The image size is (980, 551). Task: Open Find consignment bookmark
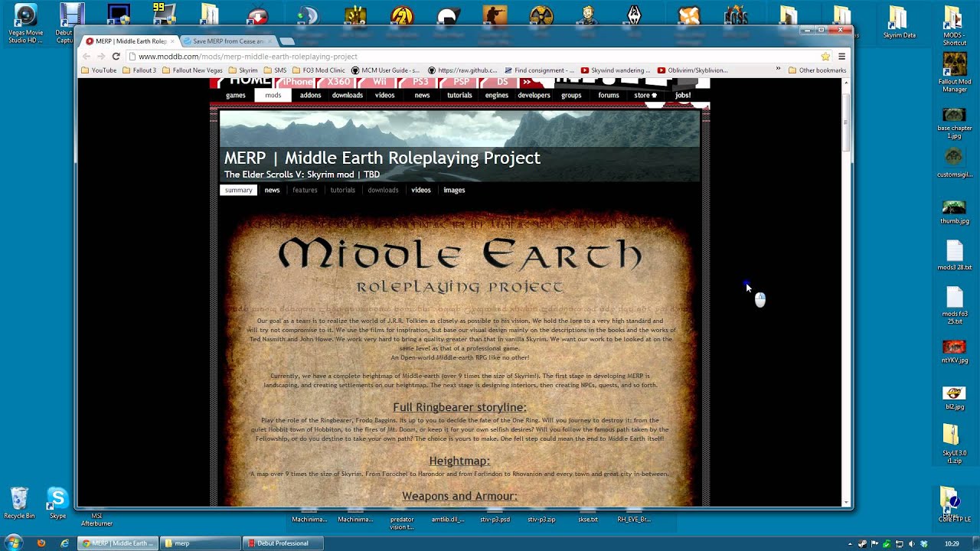tap(539, 70)
